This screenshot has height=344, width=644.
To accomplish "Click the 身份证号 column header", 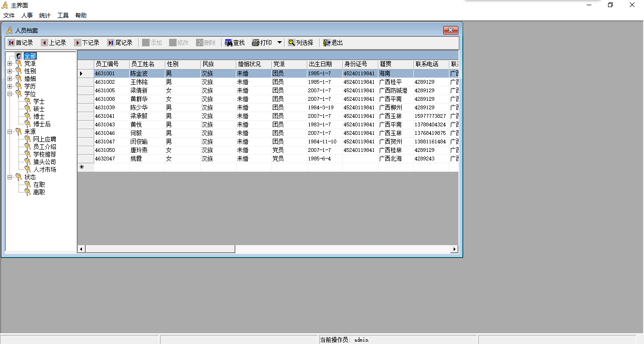I will pos(360,64).
